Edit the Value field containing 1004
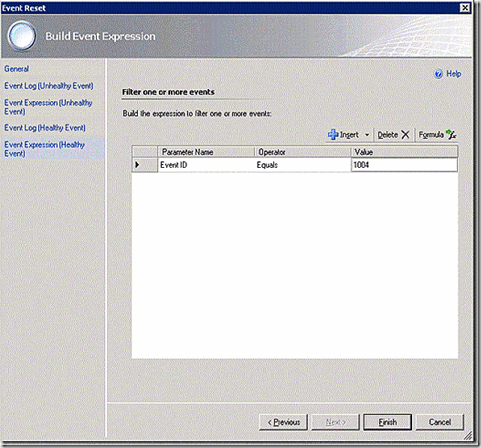The width and height of the screenshot is (481, 448). 404,165
